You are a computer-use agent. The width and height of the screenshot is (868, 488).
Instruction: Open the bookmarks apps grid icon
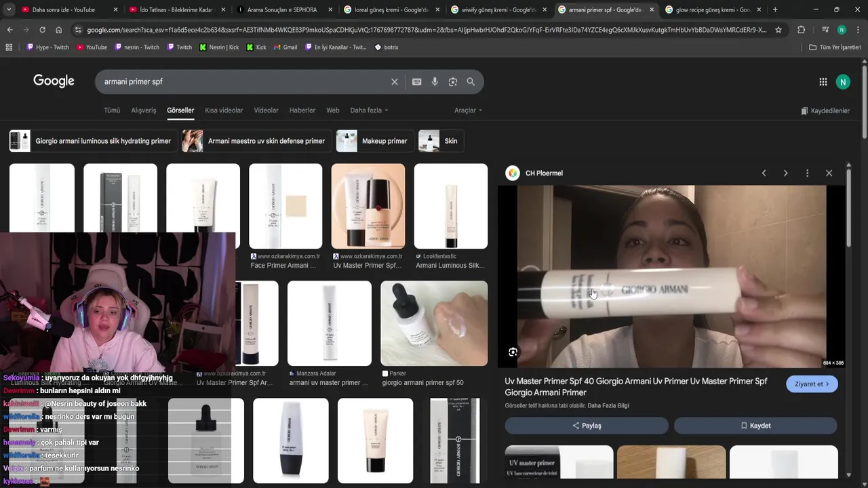(x=9, y=47)
